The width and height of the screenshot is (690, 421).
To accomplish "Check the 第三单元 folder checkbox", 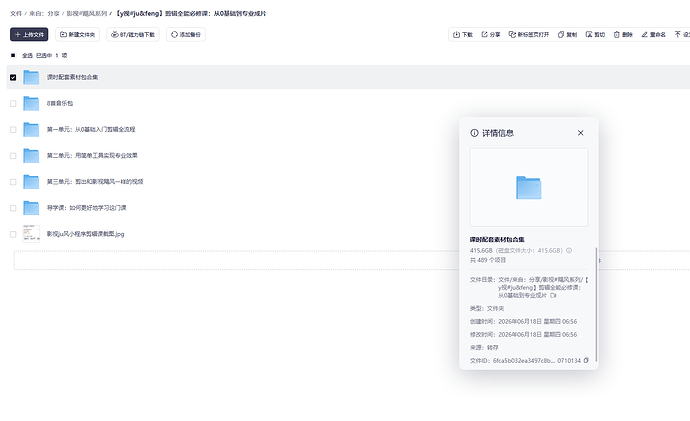I will (x=13, y=182).
